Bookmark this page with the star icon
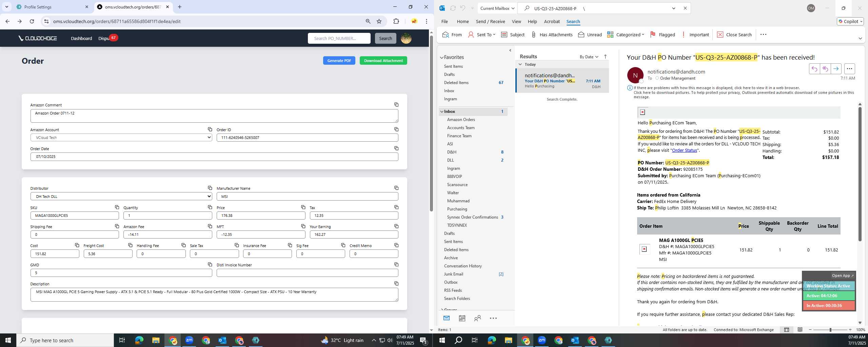Viewport: 868px width, 347px height. coord(379,21)
